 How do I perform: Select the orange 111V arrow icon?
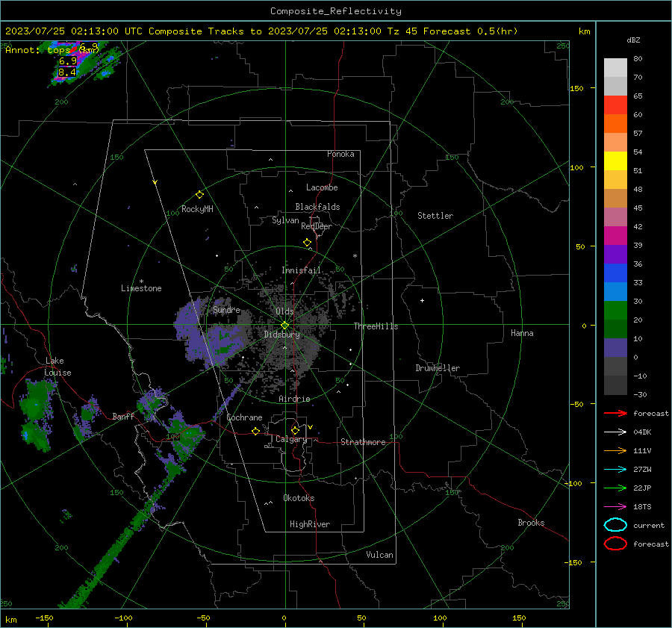615,450
